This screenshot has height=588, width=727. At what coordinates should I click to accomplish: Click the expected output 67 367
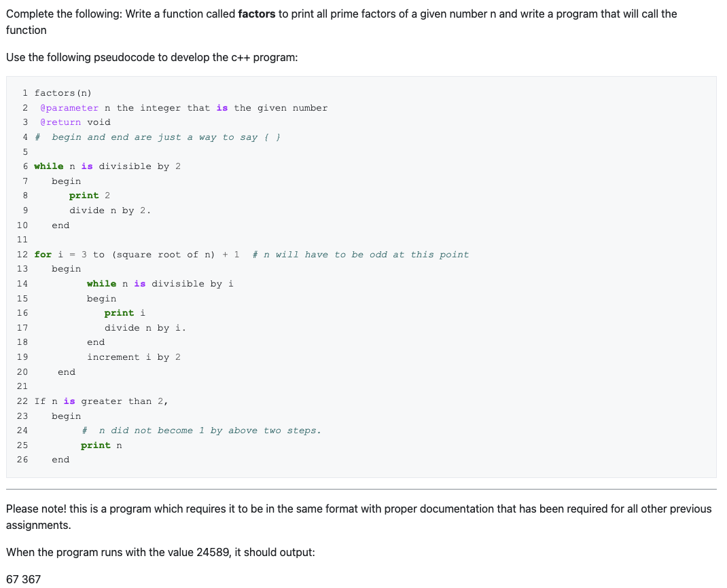coord(22,579)
